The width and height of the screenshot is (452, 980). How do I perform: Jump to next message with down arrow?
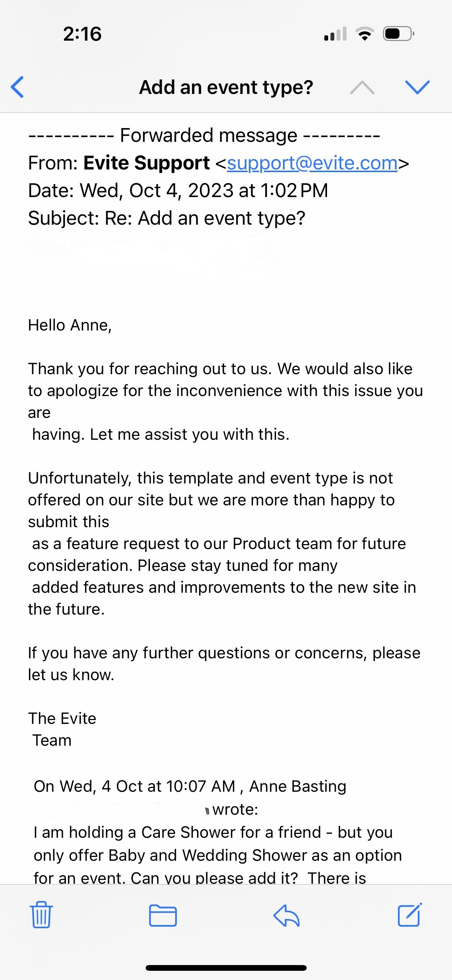(417, 87)
